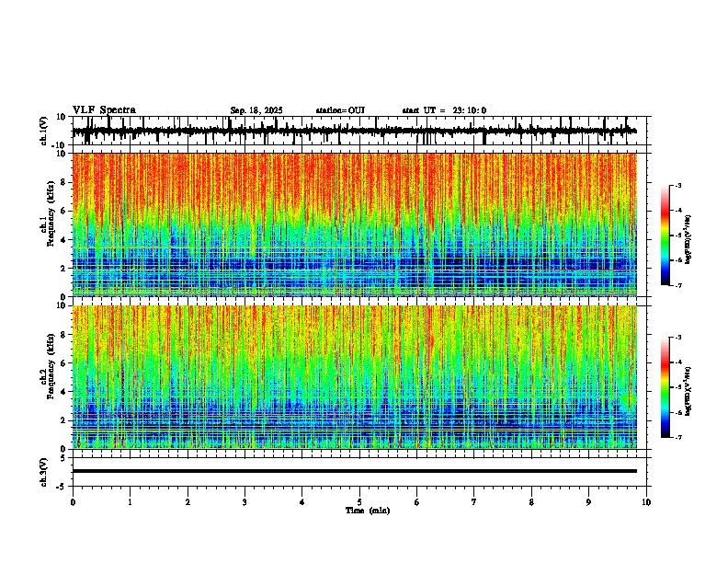Screen dimensions: 728x563
Task: Click the "5" tick on the ch.3(V) axis
Action: [63, 458]
